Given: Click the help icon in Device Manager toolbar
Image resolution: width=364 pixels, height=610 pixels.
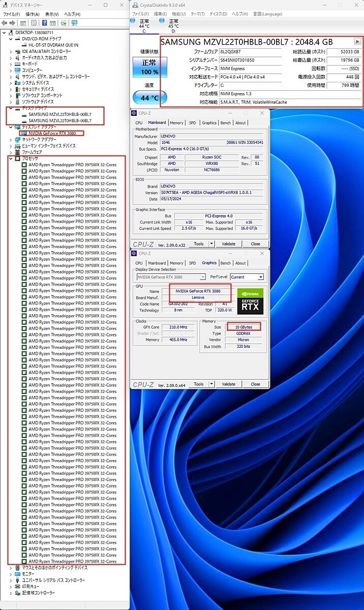Looking at the screenshot, I should click(x=45, y=23).
